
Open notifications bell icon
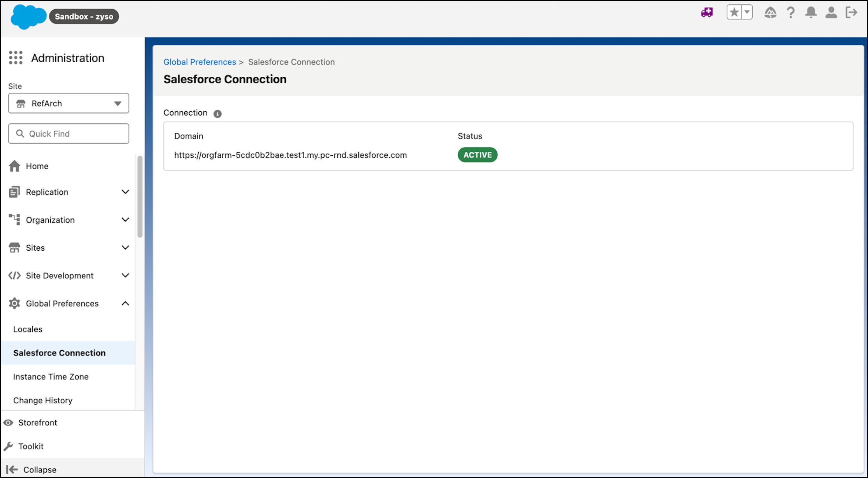click(x=811, y=12)
